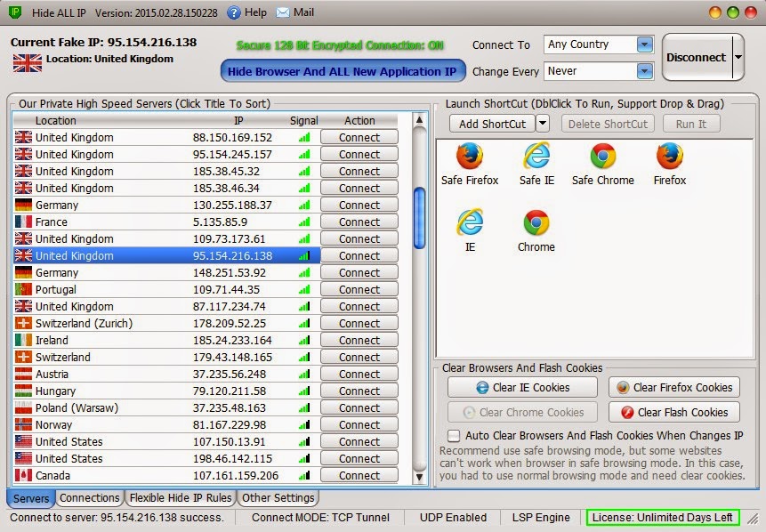Open the Other Settings tab
This screenshot has width=766, height=532.
(278, 498)
